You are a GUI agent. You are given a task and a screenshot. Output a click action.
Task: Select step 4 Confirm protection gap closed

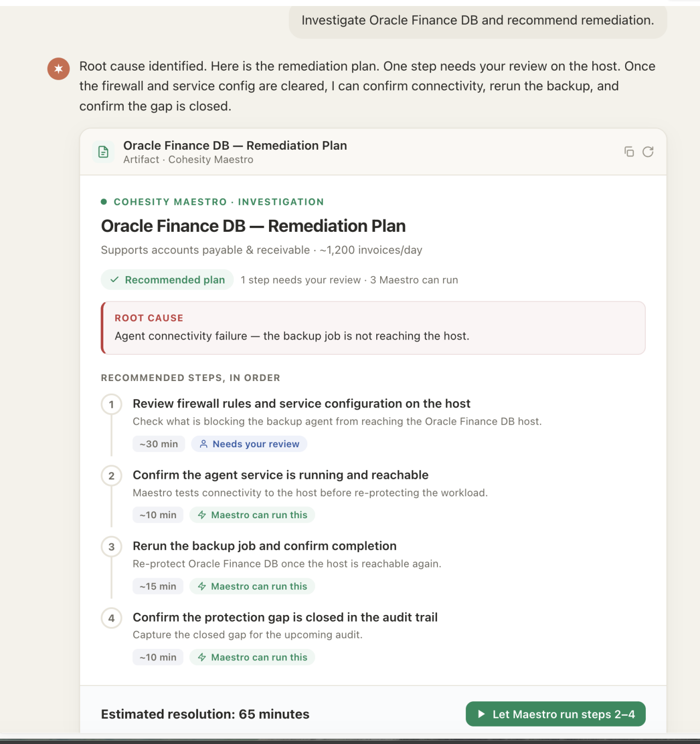pos(285,617)
